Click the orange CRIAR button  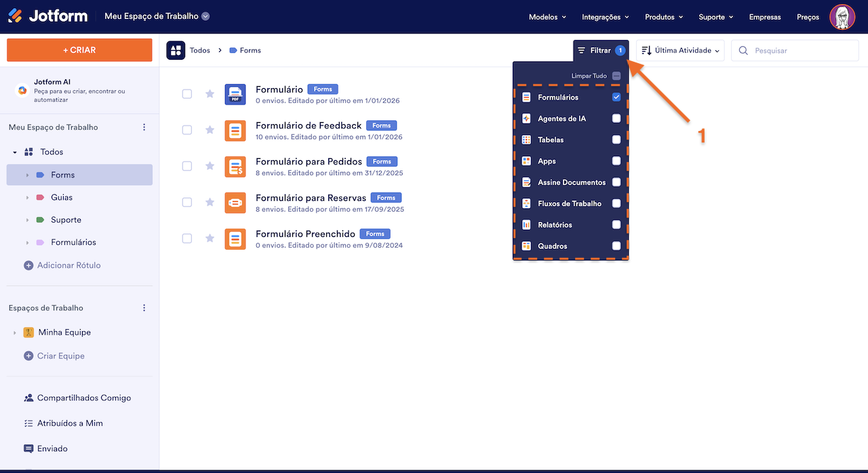(79, 50)
